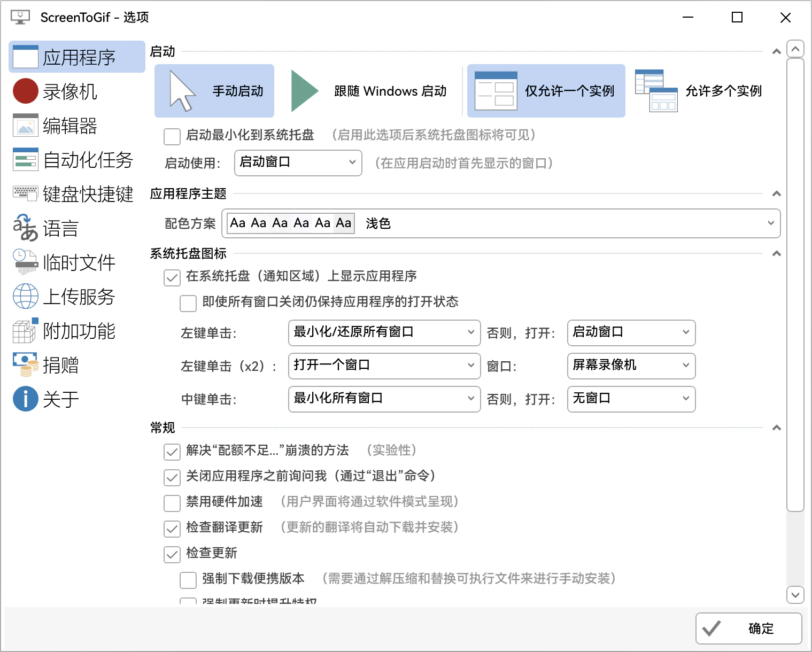The width and height of the screenshot is (812, 652).
Task: Click the 确定 confirm button
Action: pyautogui.click(x=748, y=628)
